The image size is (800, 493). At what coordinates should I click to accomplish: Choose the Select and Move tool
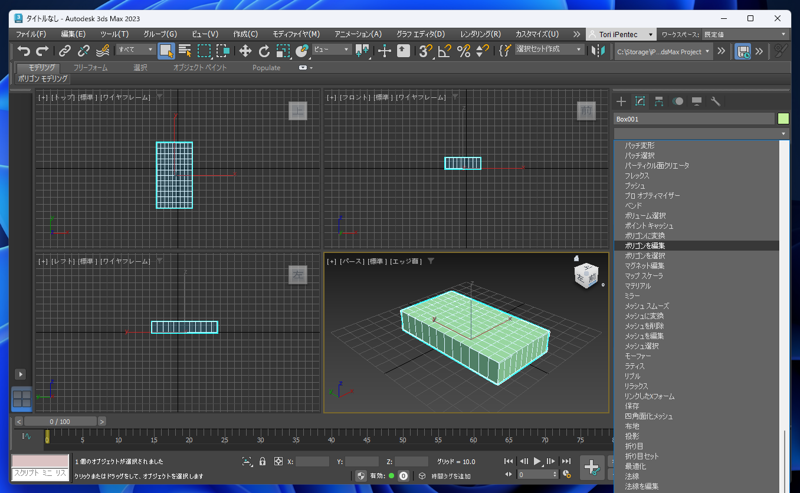(245, 51)
